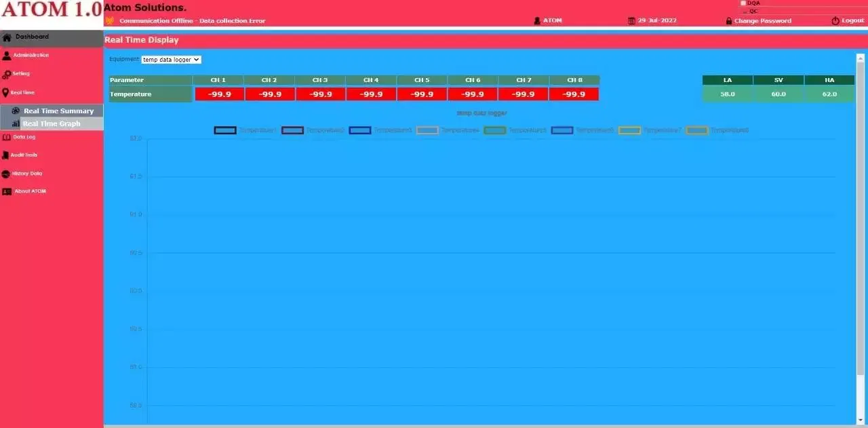Click the Setting gears icon
The height and width of the screenshot is (428, 868).
click(x=6, y=74)
